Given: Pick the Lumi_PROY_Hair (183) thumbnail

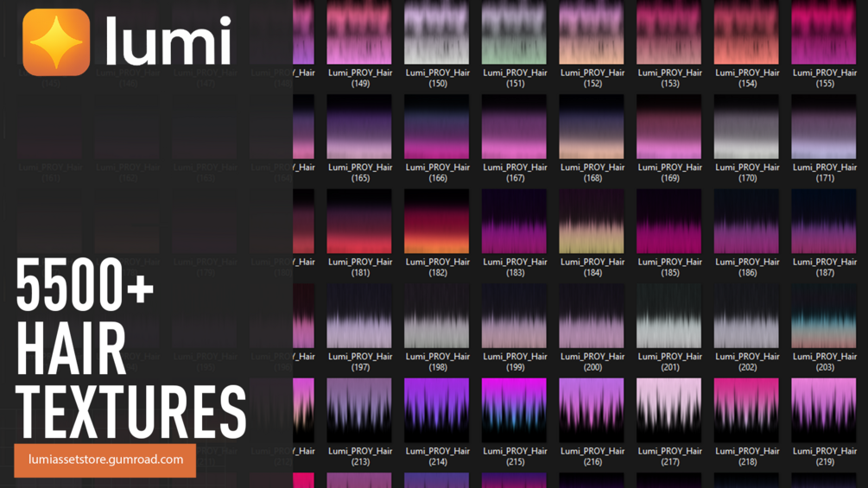Looking at the screenshot, I should coord(514,221).
